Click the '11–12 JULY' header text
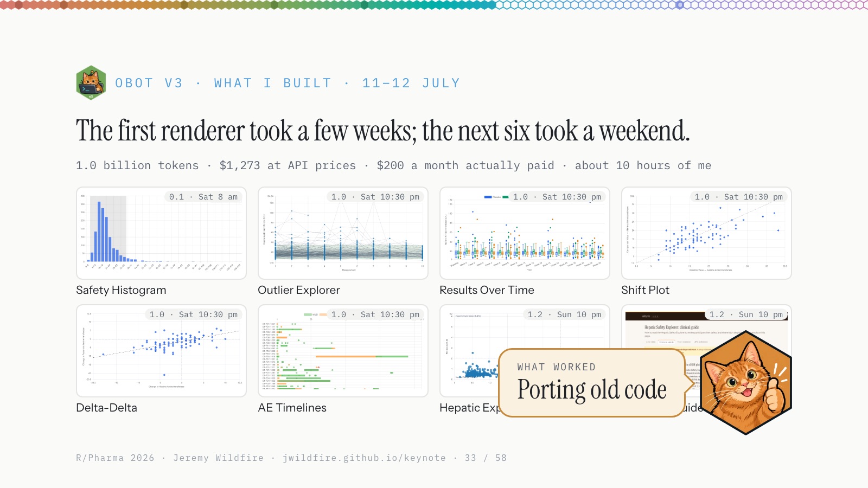This screenshot has height=488, width=868. [x=411, y=83]
